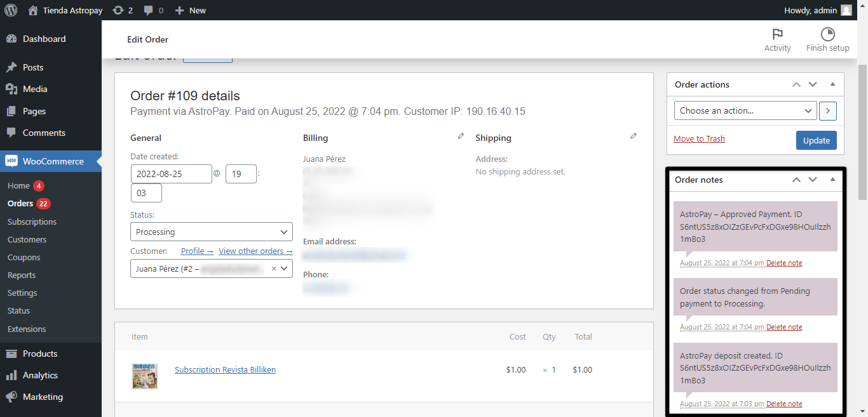This screenshot has height=417, width=868.
Task: Visit the Tienda Astropay site home
Action: pyautogui.click(x=65, y=10)
